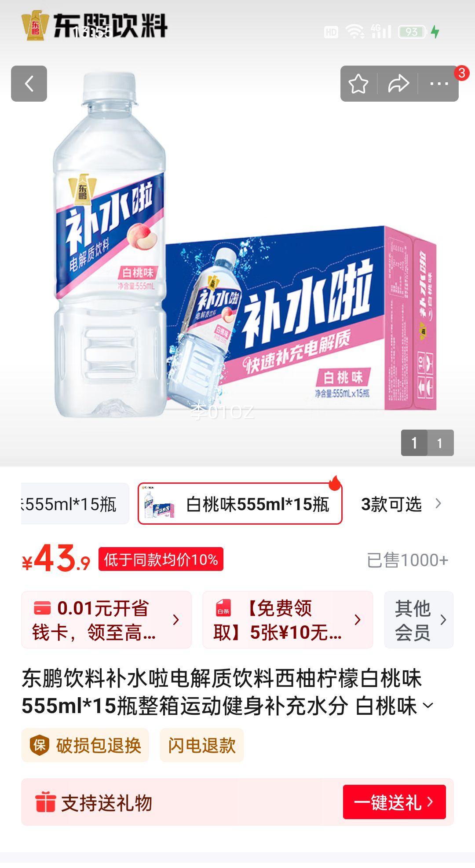Tap 一键送礼 button
This screenshot has width=475, height=868.
pos(395,802)
